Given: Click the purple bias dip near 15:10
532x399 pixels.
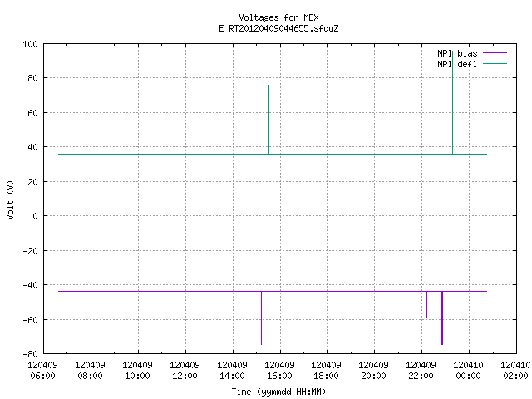Looking at the screenshot, I should pos(261,318).
